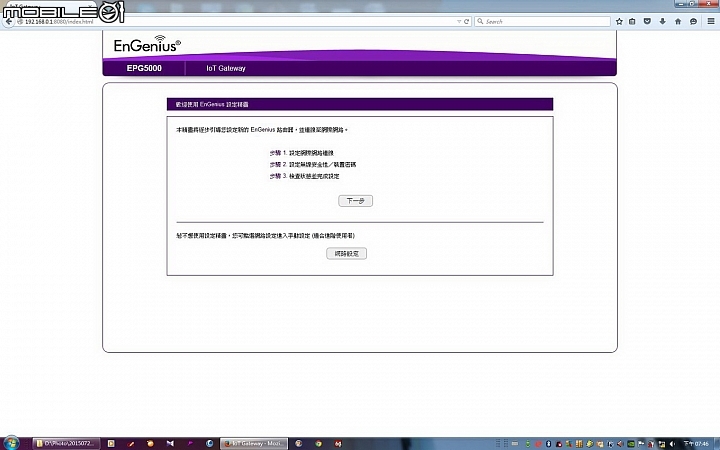Click the step 3 text line
This screenshot has height=450, width=720.
click(x=304, y=176)
